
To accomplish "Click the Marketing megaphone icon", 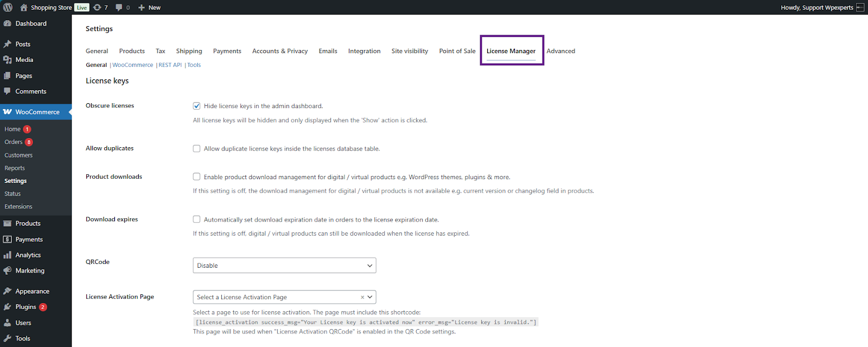I will click(x=8, y=270).
